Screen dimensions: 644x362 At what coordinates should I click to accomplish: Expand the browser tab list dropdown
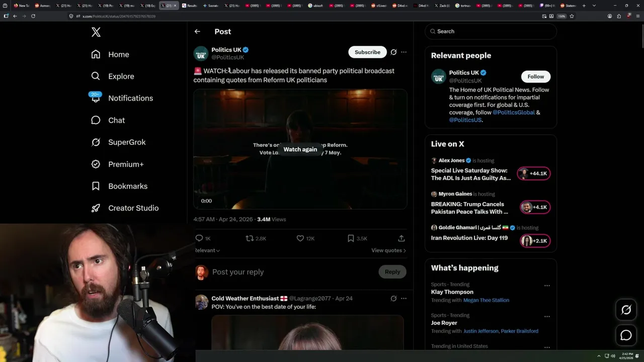point(594,6)
